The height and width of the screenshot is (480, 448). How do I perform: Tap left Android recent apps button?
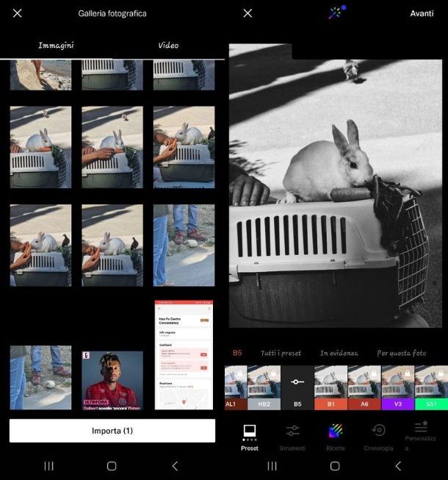coord(48,466)
